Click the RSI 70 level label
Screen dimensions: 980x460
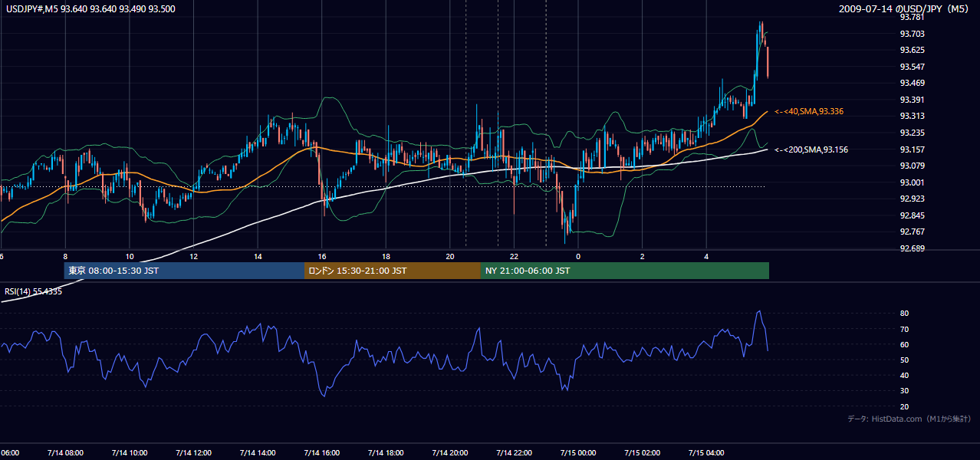904,329
